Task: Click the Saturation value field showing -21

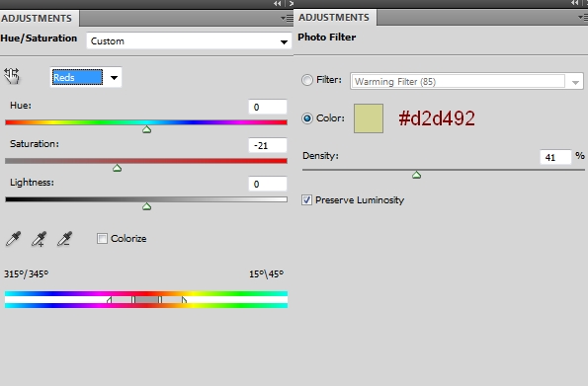Action: click(268, 145)
